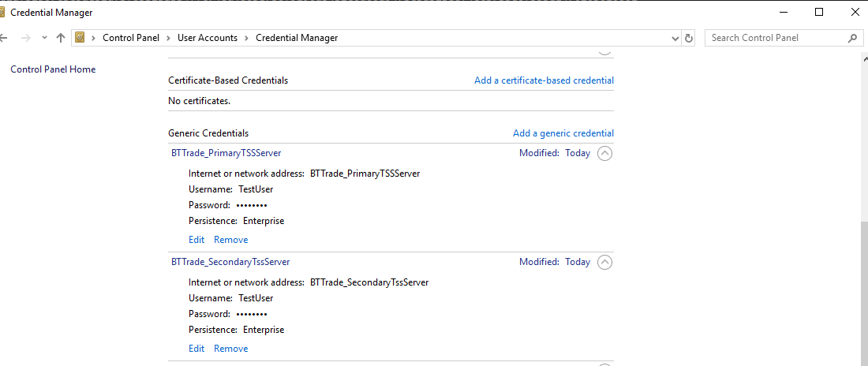Viewport: 868px width, 366px height.
Task: Select the BTTrade_SecondaryTssServer credential title
Action: pyautogui.click(x=230, y=261)
